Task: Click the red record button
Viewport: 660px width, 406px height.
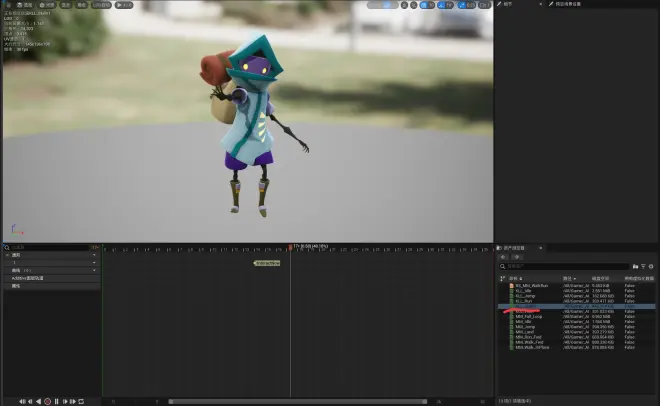Action: (x=48, y=402)
